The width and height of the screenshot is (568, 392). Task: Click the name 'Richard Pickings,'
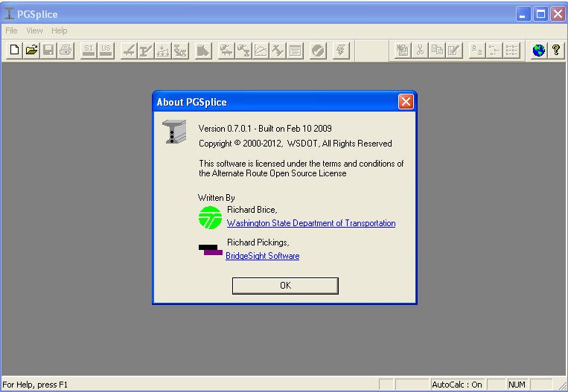[258, 242]
